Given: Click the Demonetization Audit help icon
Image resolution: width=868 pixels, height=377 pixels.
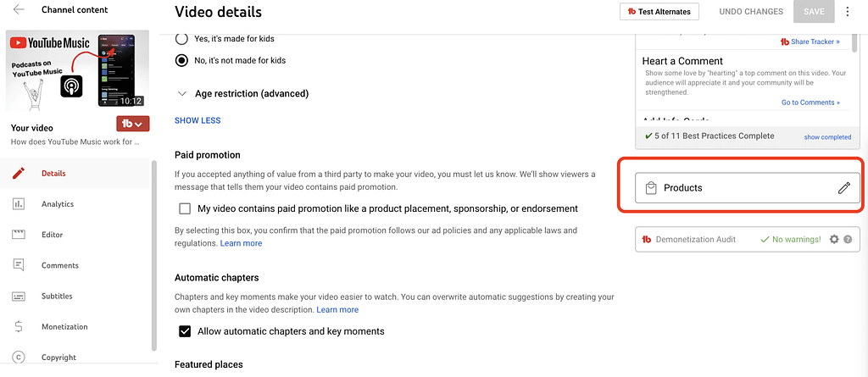Looking at the screenshot, I should pos(847,240).
